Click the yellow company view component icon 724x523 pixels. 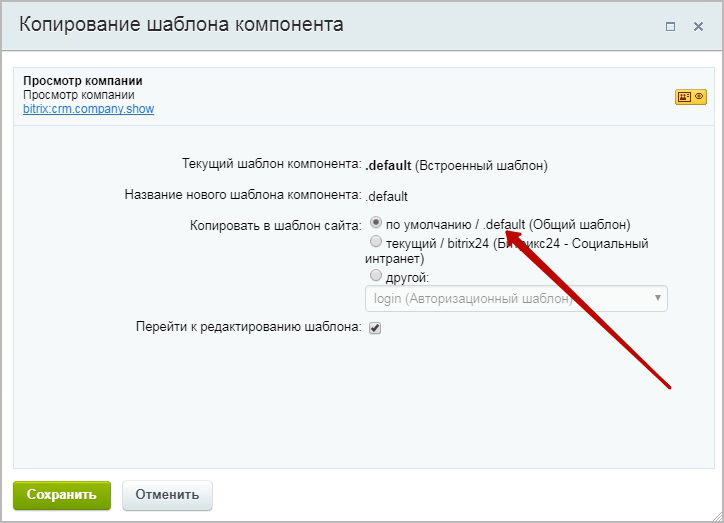690,97
